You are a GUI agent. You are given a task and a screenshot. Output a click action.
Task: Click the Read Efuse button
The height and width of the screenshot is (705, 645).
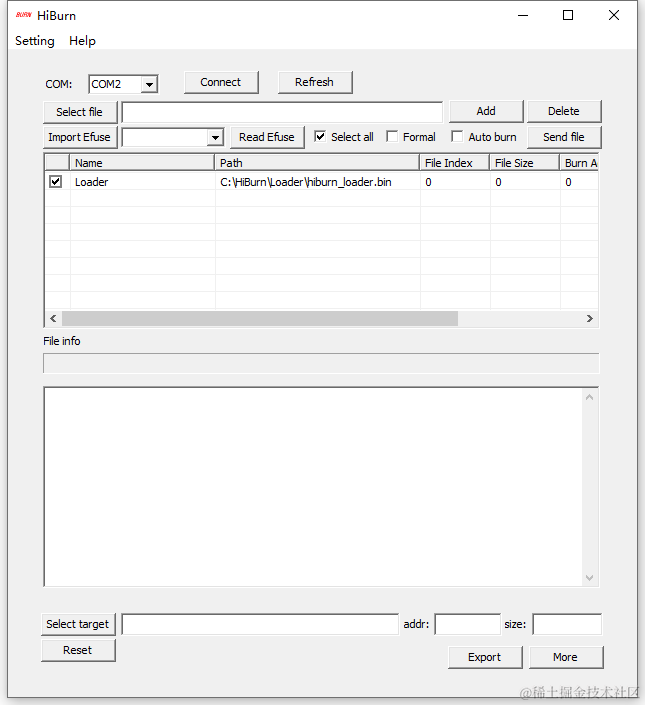click(267, 137)
